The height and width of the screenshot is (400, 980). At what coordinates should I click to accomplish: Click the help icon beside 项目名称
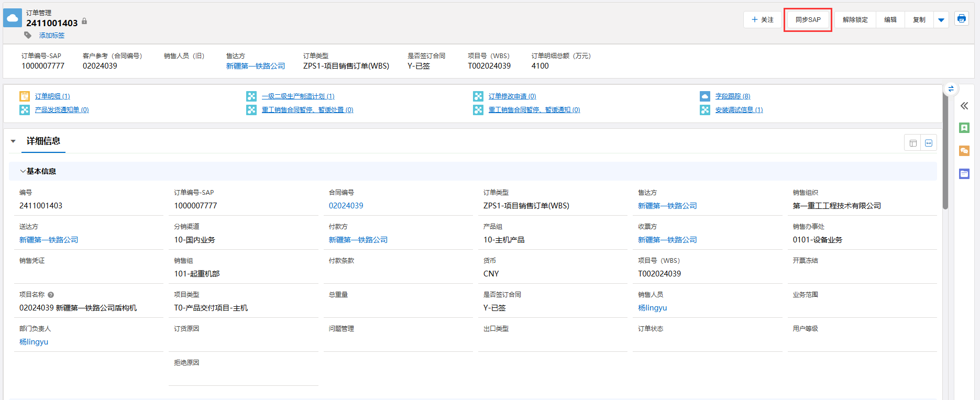[x=51, y=295]
